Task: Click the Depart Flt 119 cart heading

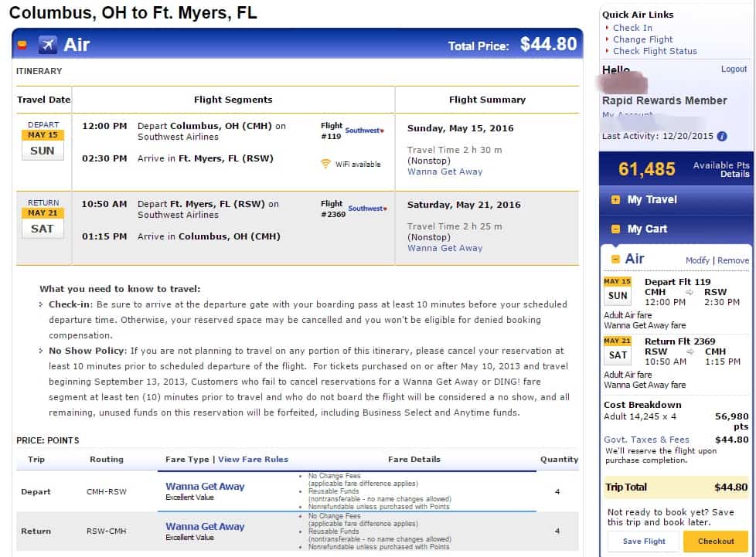Action: pos(677,282)
